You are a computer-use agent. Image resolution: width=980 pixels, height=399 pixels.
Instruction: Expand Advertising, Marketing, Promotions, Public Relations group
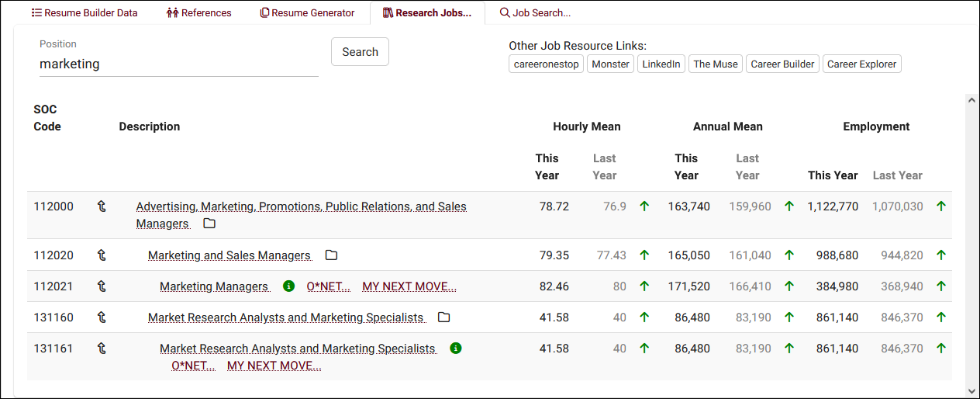pos(301,206)
